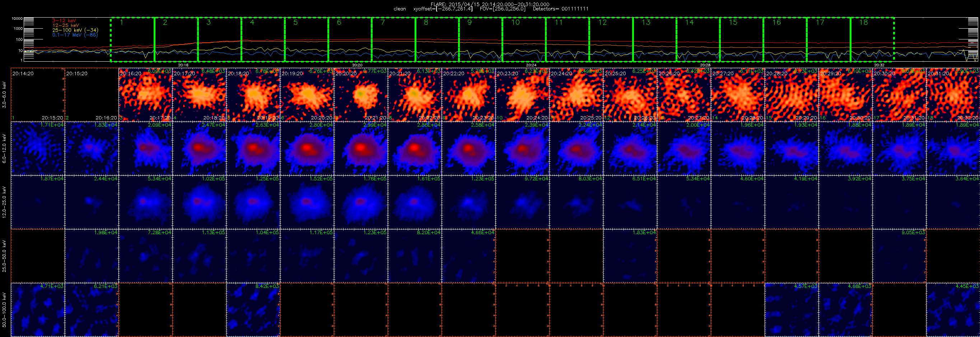Open the 12-25 keV image labeled 1.52E+05
Screen dimensions: 980x337
point(307,202)
